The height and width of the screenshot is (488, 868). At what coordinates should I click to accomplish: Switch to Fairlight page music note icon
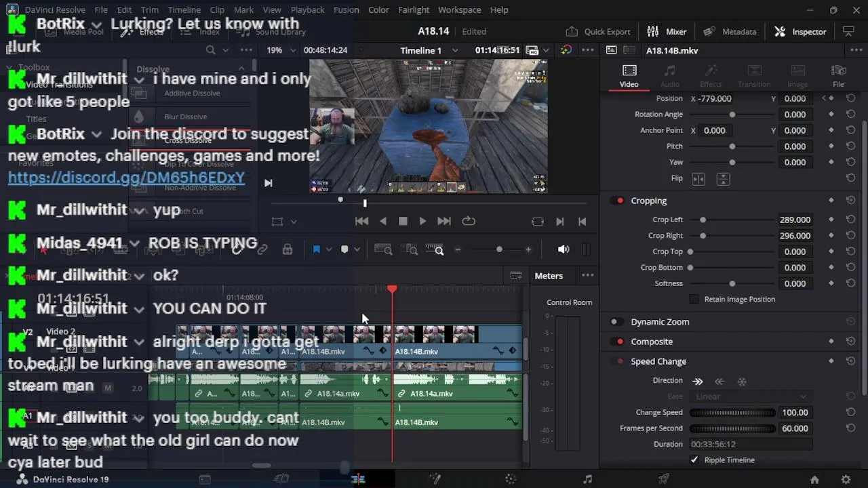coord(587,479)
